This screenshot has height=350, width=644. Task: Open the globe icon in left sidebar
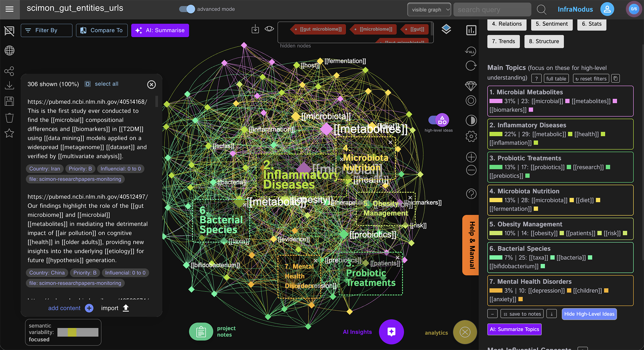coord(9,51)
